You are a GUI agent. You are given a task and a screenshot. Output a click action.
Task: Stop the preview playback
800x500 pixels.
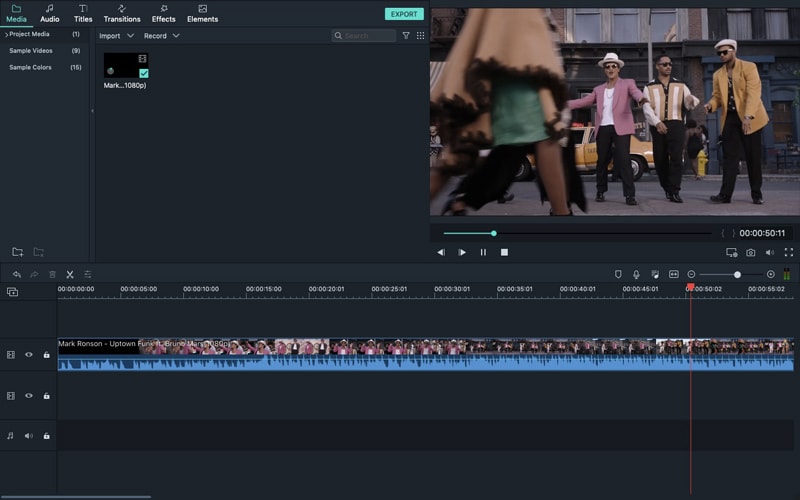coord(504,252)
